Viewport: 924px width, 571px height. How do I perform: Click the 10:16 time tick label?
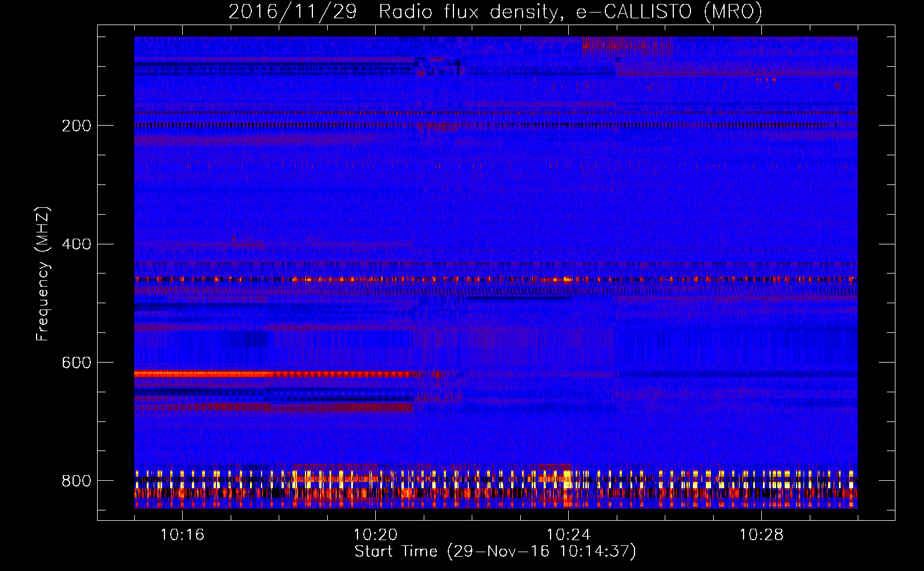pyautogui.click(x=182, y=535)
